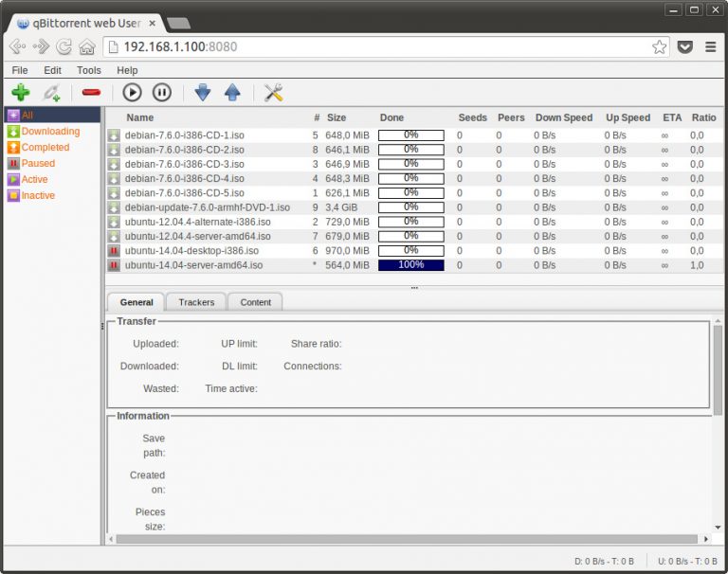The height and width of the screenshot is (574, 728).
Task: Sort by Down Speed column header
Action: [564, 117]
